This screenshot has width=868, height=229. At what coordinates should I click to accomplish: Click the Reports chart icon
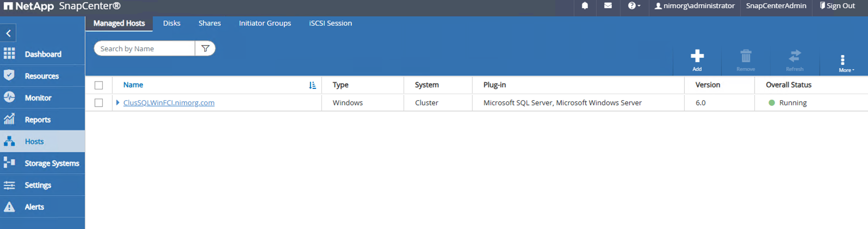coord(9,119)
